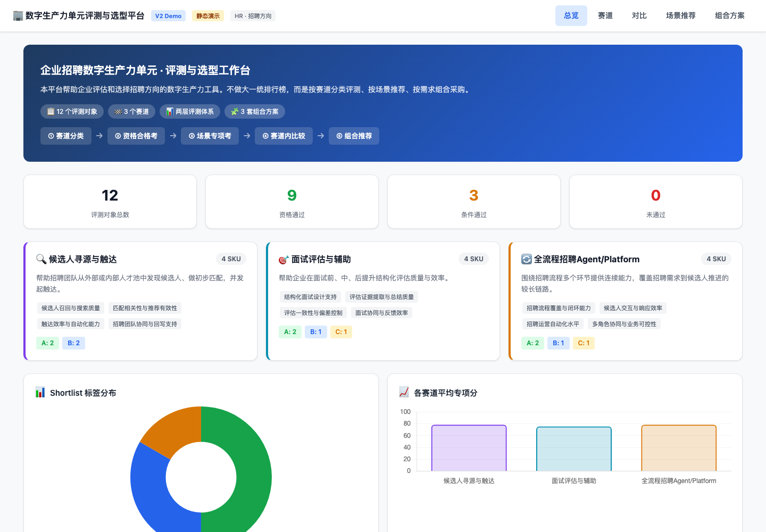Viewport: 766px width, 532px height.
Task: Click the 评估一致性与偏差控制 tag
Action: [313, 313]
